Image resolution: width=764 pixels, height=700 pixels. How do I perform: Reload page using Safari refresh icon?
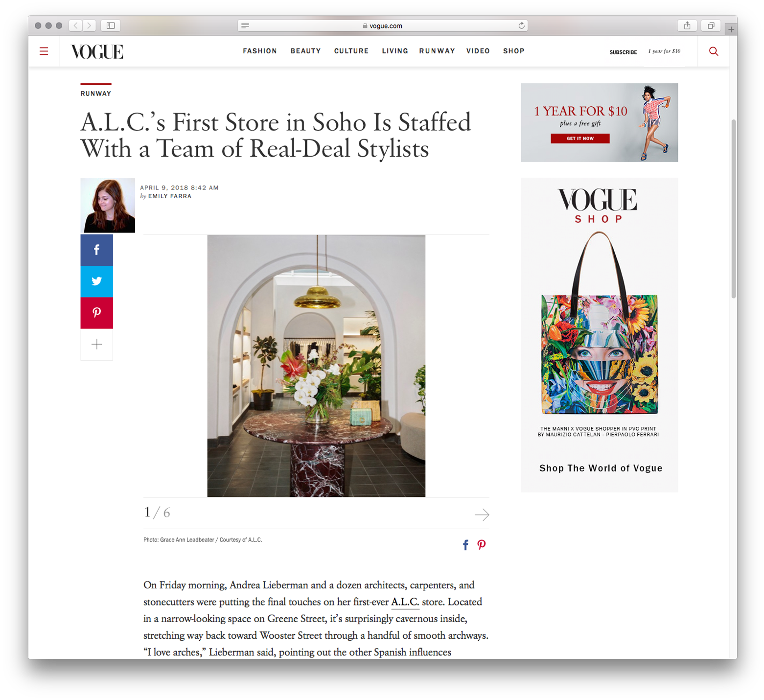pos(521,25)
